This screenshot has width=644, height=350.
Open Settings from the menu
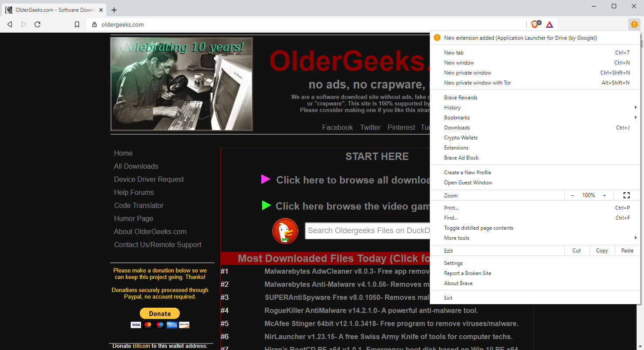[x=535, y=263]
